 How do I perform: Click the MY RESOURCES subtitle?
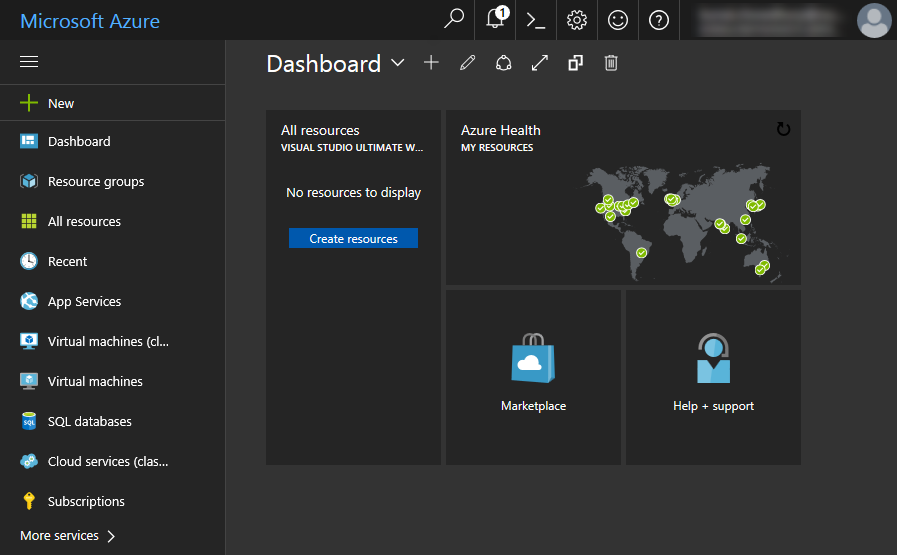point(497,148)
